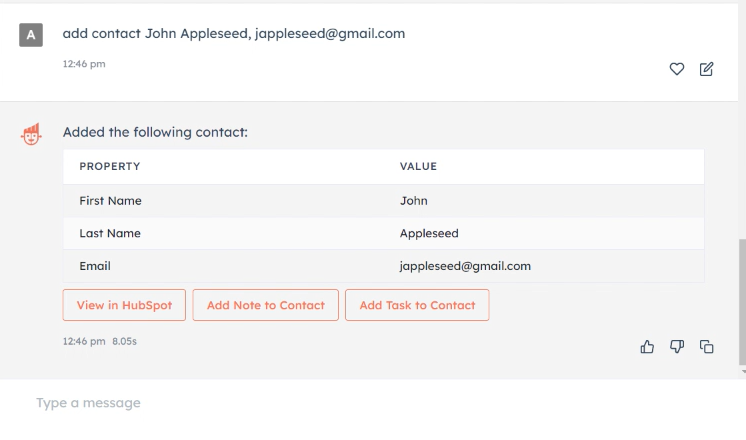The image size is (746, 440).
Task: Click the user avatar letter A
Action: (x=31, y=35)
